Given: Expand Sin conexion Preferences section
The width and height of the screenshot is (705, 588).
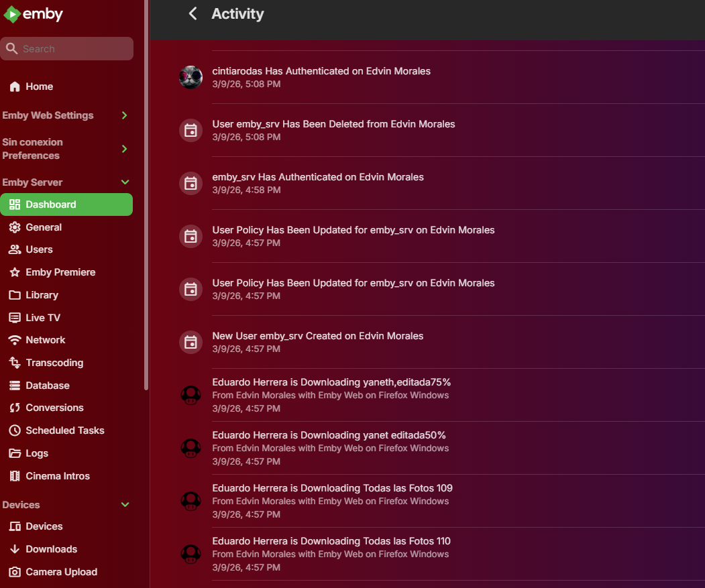Looking at the screenshot, I should (x=124, y=149).
